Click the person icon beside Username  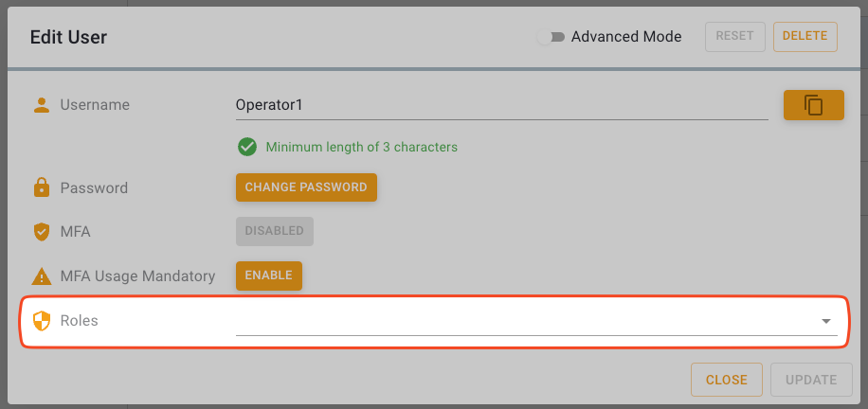(x=41, y=105)
